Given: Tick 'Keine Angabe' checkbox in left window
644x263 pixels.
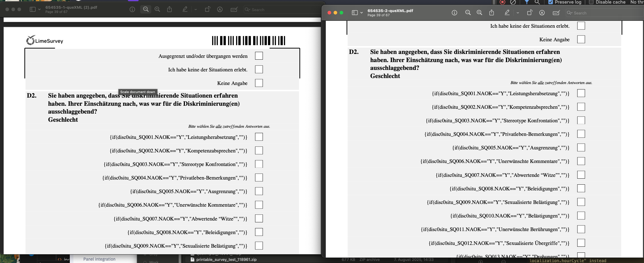Looking at the screenshot, I should [259, 83].
